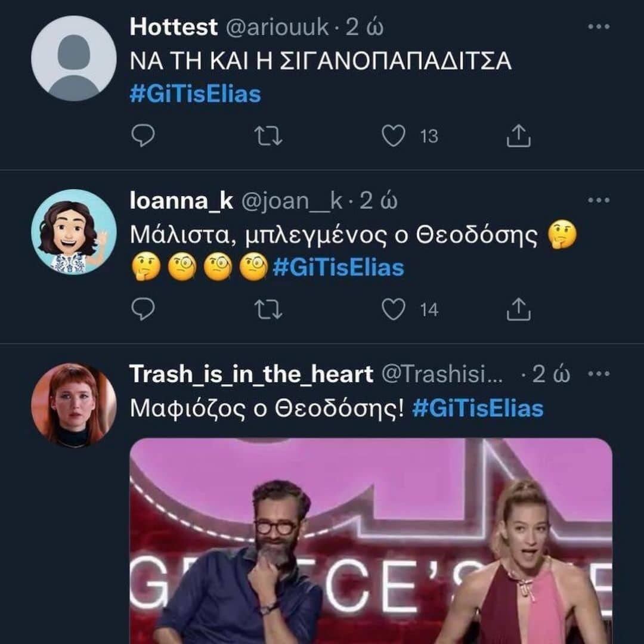Retweet Ioanna_k's tweet
The width and height of the screenshot is (644, 644).
tap(268, 309)
